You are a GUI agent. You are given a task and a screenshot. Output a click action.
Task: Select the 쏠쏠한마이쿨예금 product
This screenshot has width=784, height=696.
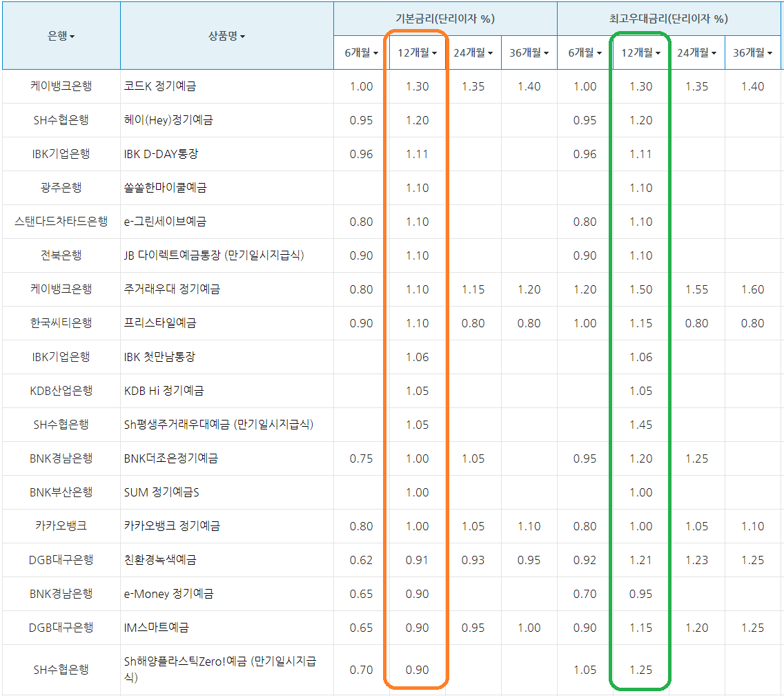166,188
